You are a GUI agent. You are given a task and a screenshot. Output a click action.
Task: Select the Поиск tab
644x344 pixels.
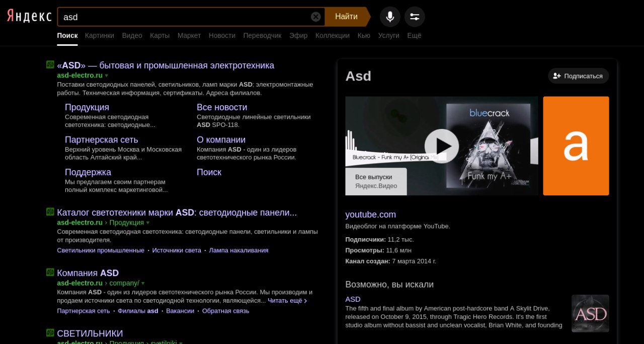tap(67, 35)
